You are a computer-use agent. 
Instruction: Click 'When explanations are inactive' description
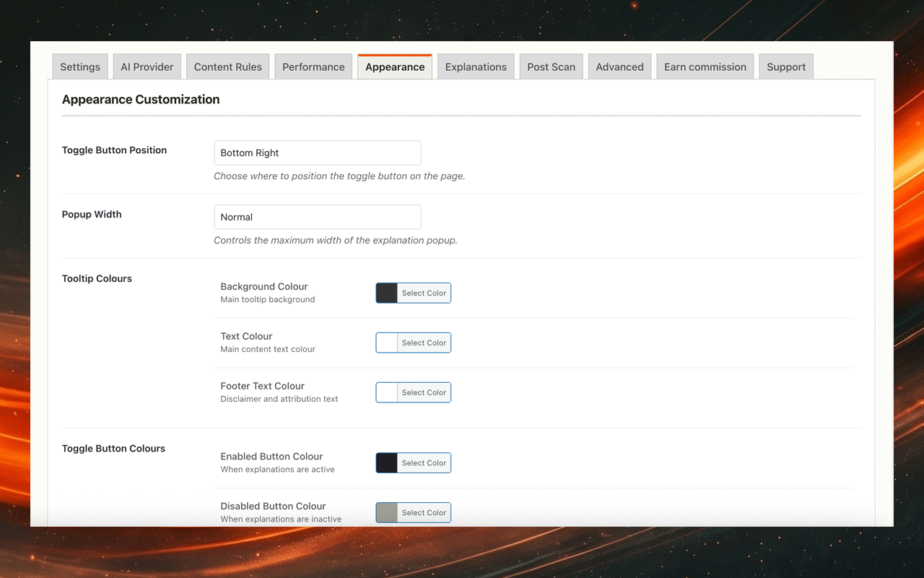click(281, 519)
